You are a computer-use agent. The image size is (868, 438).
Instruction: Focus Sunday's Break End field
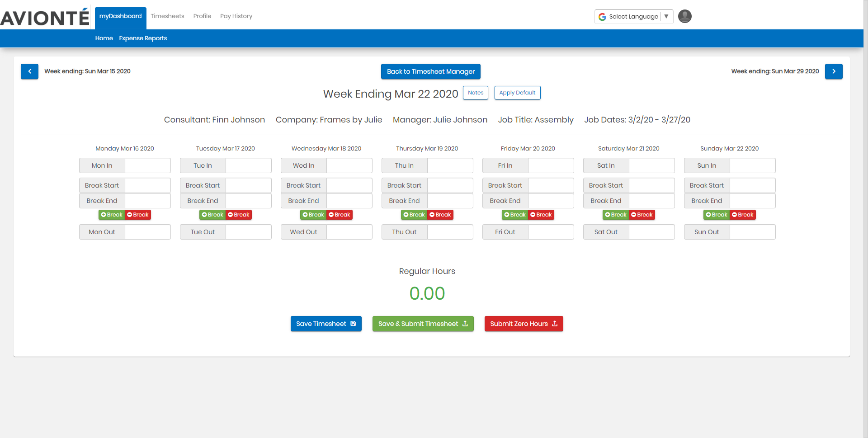click(x=753, y=201)
